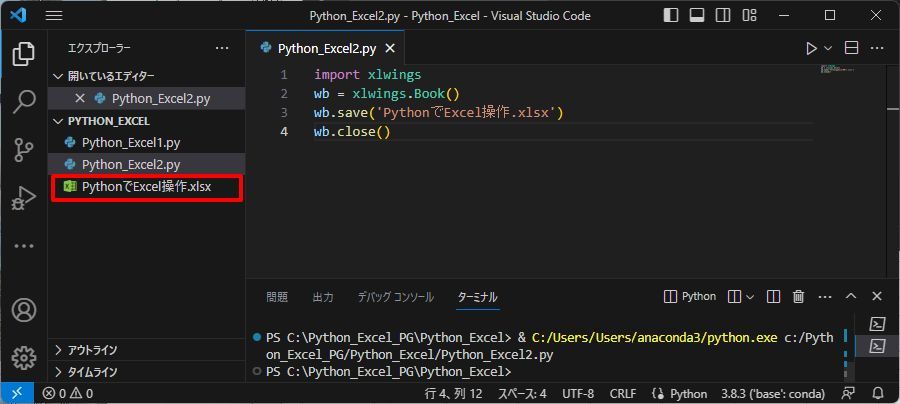Open customize layout icon
The height and width of the screenshot is (404, 900).
pos(750,15)
